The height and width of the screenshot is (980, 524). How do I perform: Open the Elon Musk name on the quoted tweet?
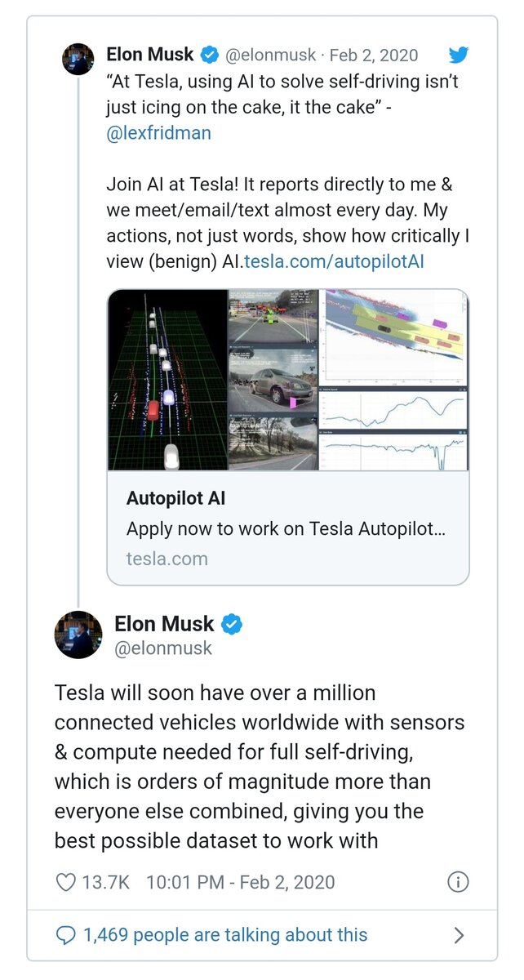(150, 56)
